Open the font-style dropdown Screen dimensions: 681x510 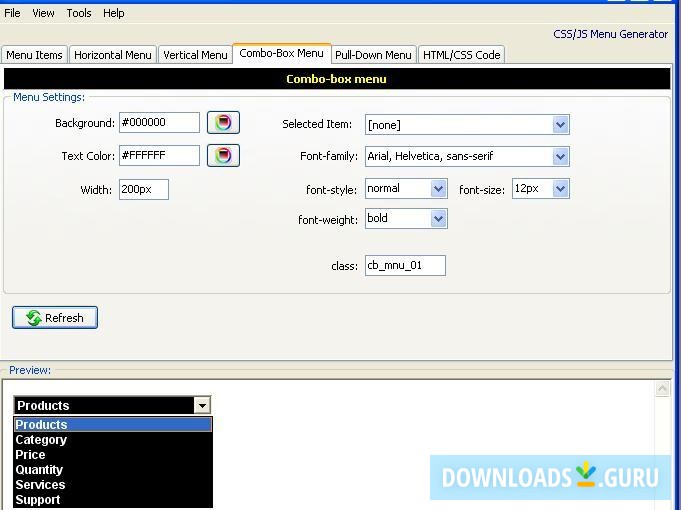438,189
